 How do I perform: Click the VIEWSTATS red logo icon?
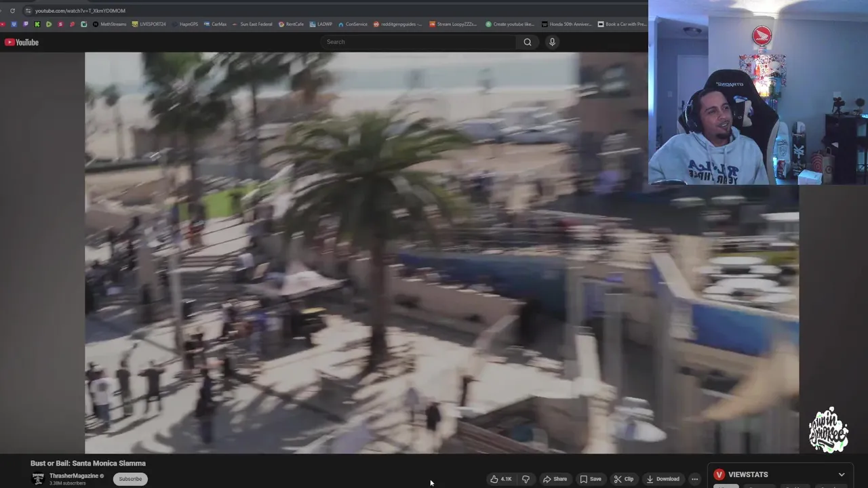tap(719, 475)
